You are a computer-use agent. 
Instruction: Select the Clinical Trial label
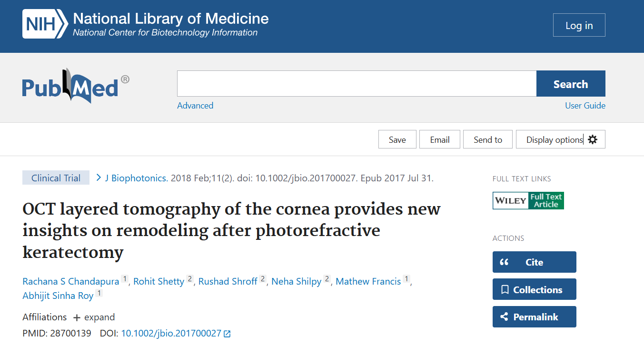click(56, 178)
